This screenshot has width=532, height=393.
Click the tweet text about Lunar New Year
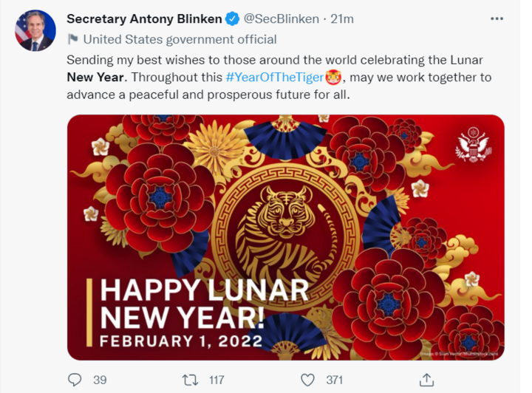[x=279, y=78]
